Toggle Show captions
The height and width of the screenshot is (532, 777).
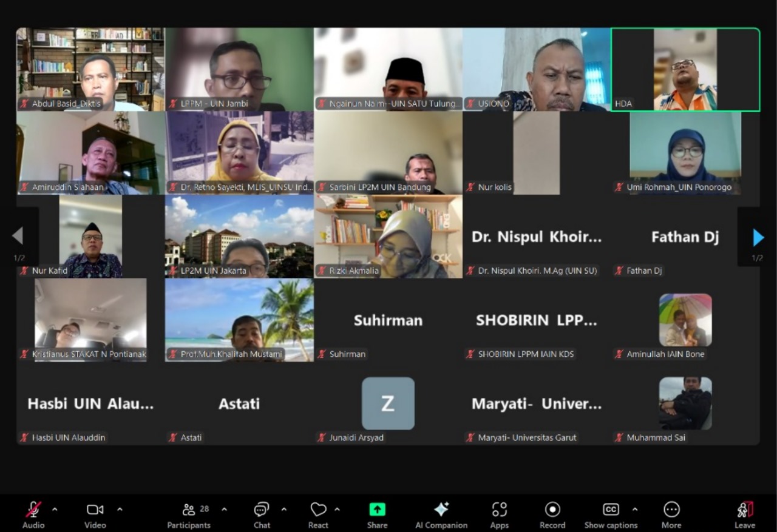pos(611,515)
